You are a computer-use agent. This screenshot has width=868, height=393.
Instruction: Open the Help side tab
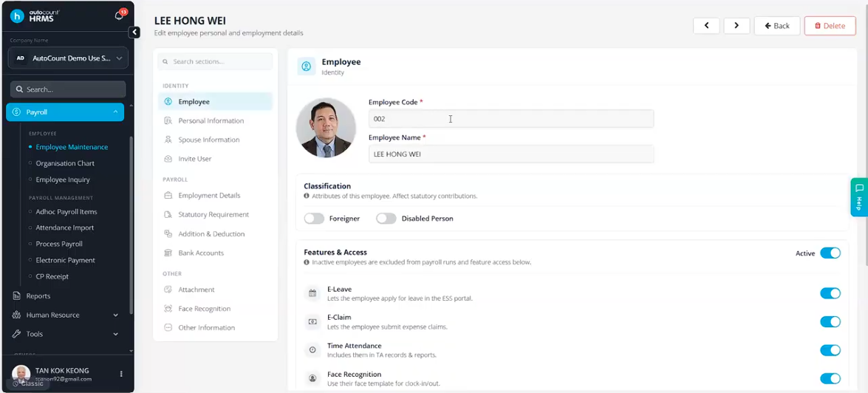click(858, 197)
